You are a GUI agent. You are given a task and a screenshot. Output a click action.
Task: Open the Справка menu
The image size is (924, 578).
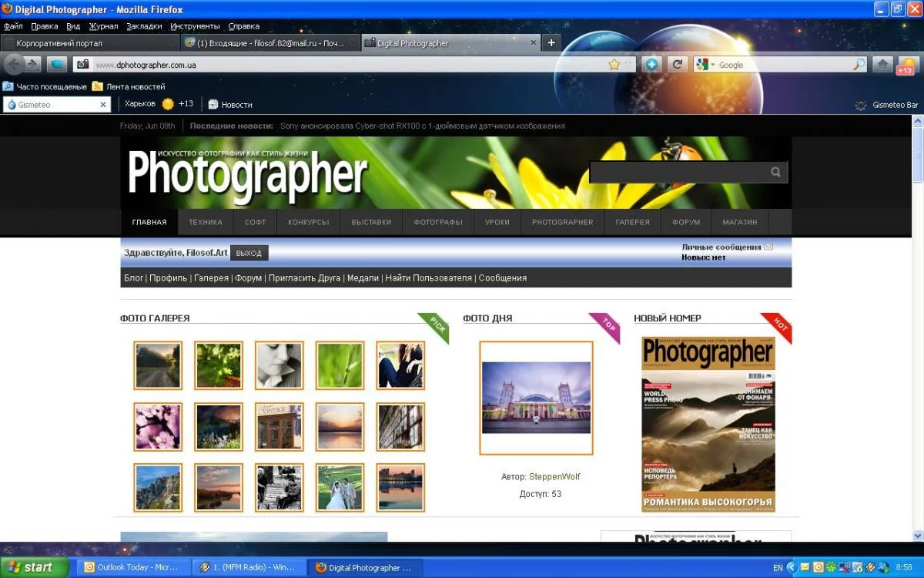243,26
